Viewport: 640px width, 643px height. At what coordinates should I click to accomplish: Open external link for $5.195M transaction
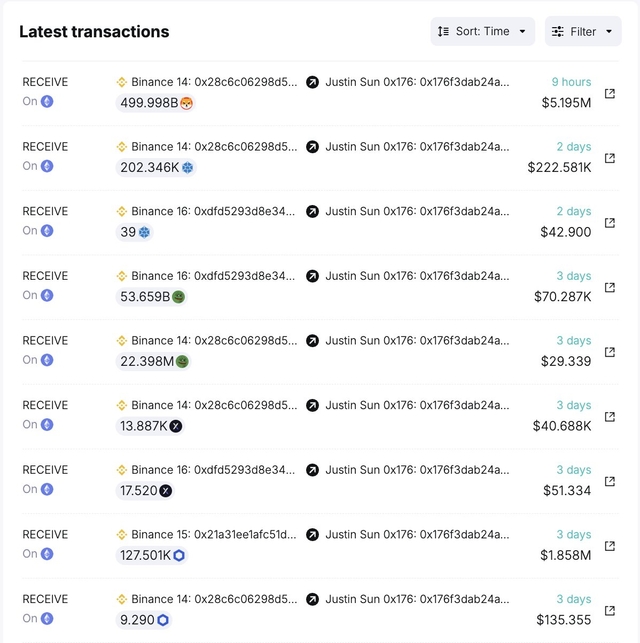[x=610, y=94]
